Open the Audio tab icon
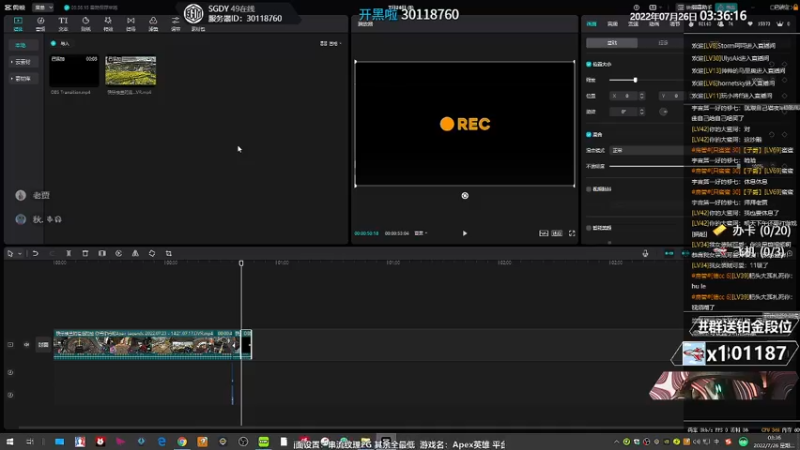Screen dimensions: 800x450 40,23
